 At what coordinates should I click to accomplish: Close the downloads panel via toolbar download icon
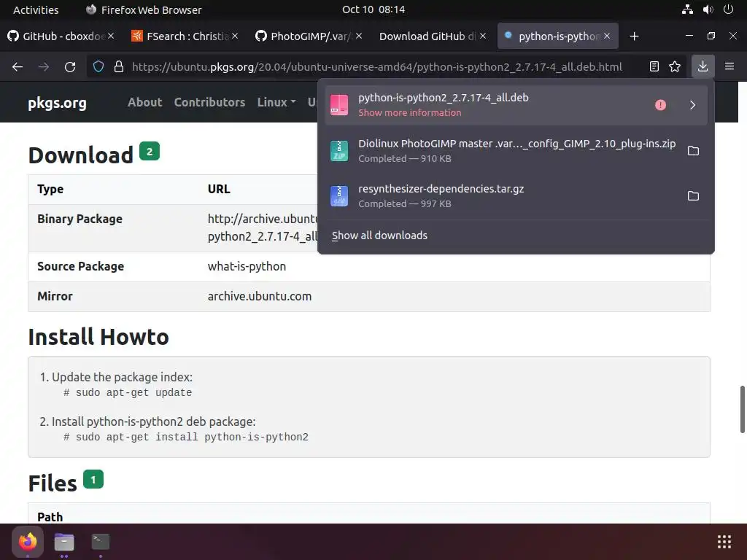click(x=703, y=66)
